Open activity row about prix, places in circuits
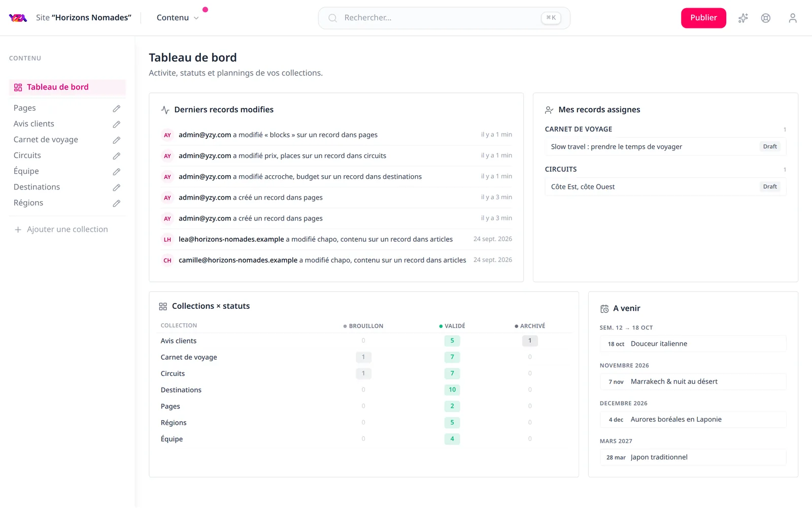The height and width of the screenshot is (508, 812). coord(336,156)
